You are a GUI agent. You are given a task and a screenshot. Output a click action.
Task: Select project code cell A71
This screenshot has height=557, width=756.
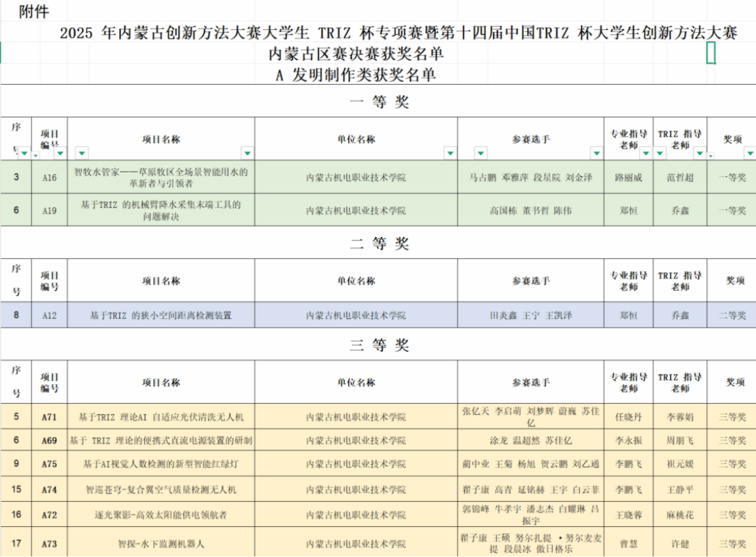point(49,417)
